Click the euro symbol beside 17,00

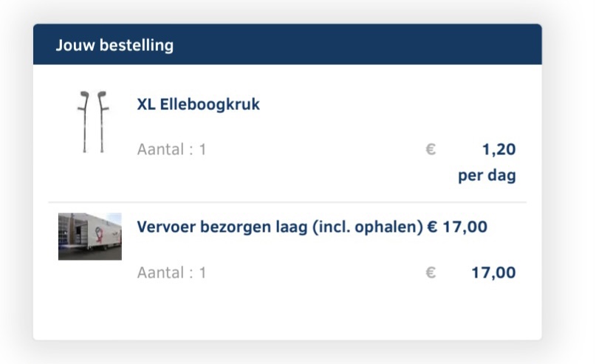(431, 272)
